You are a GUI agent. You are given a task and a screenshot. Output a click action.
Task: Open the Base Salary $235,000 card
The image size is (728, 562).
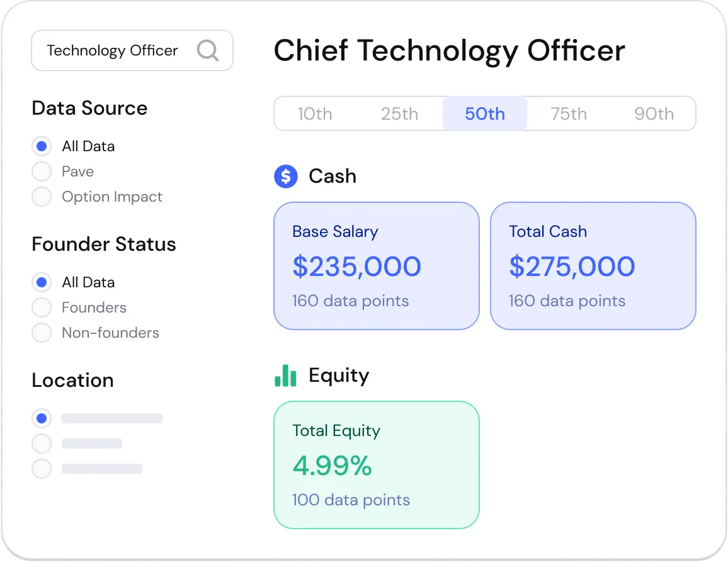point(376,266)
